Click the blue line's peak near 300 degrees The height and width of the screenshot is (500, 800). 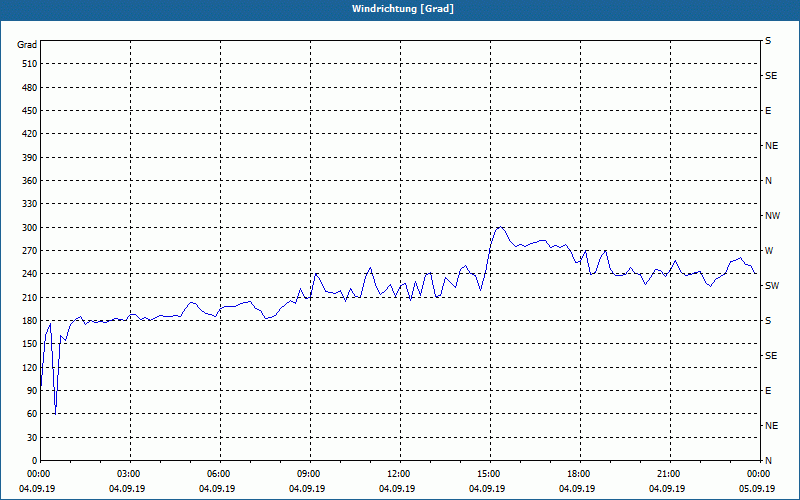point(501,227)
